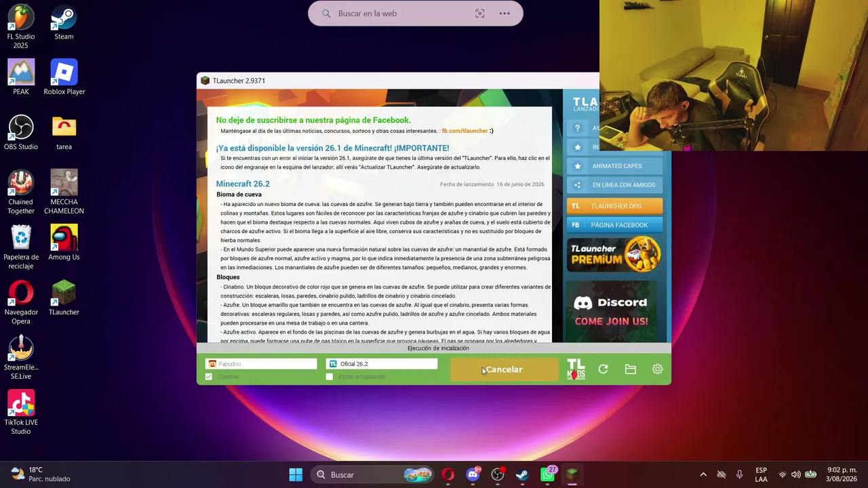Screen dimensions: 868x488
Task: Open the Wi-Fi network icon in tray
Action: [x=783, y=474]
